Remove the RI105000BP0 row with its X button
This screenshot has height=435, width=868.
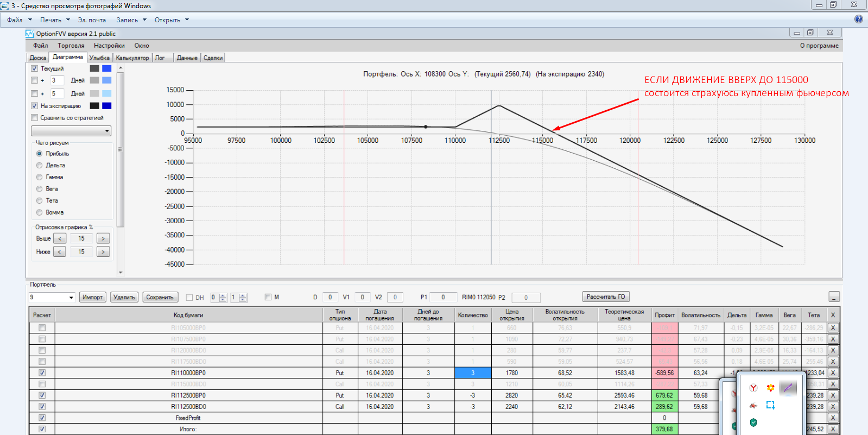point(833,328)
